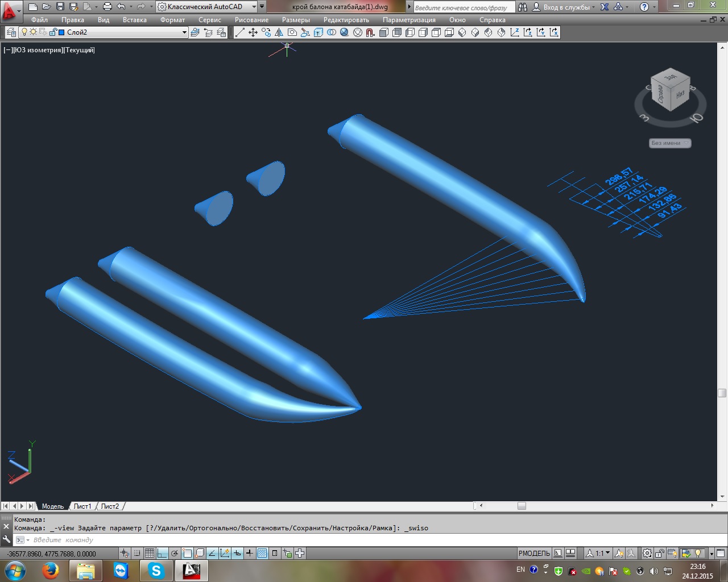Click the Undo arrow icon
Image resolution: width=728 pixels, height=582 pixels.
pyautogui.click(x=121, y=7)
